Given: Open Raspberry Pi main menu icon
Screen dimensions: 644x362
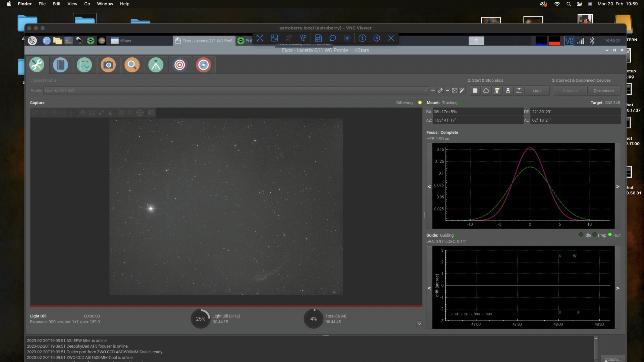Looking at the screenshot, I should coord(32,41).
